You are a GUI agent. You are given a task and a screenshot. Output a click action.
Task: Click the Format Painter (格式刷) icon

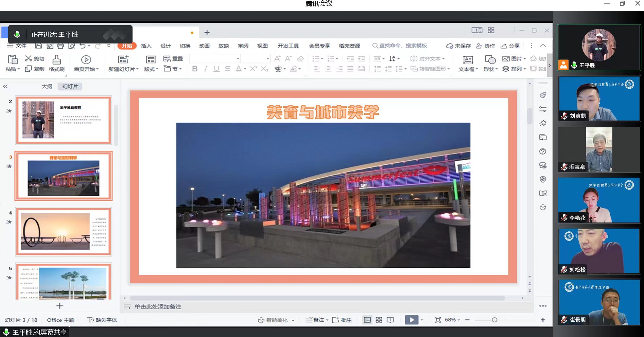click(56, 60)
